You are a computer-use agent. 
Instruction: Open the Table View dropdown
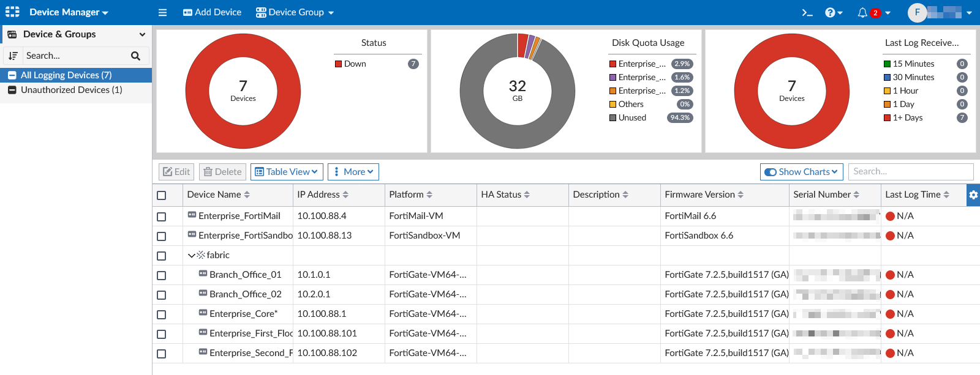tap(287, 172)
